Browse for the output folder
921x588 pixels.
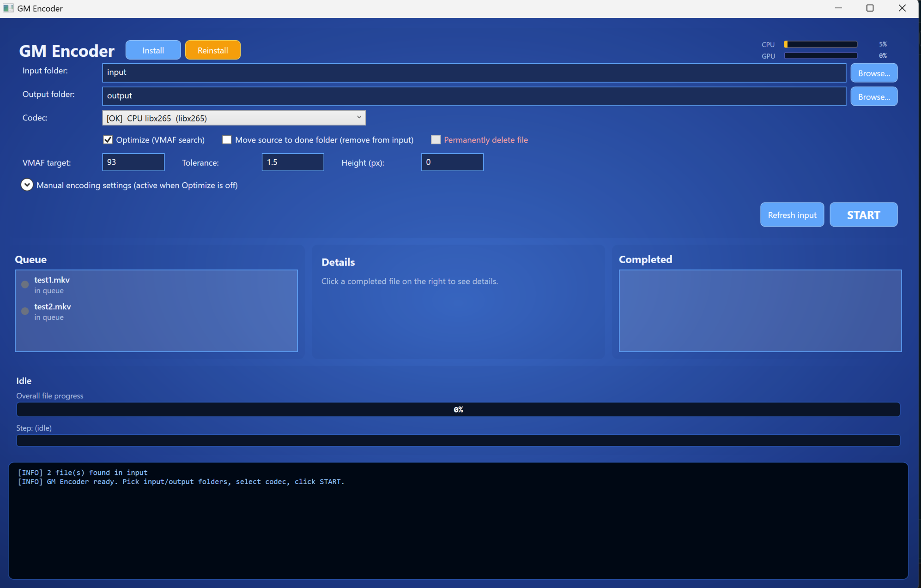[x=874, y=96]
